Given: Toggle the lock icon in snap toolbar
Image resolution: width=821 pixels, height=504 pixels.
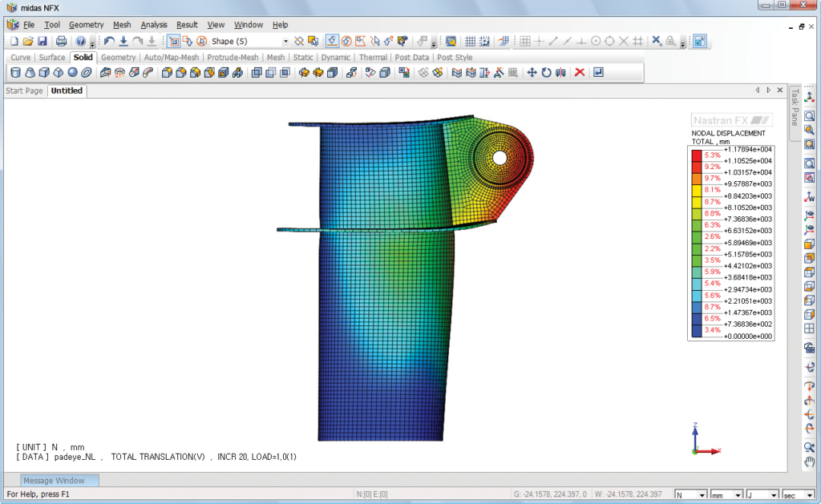Looking at the screenshot, I should tap(670, 41).
